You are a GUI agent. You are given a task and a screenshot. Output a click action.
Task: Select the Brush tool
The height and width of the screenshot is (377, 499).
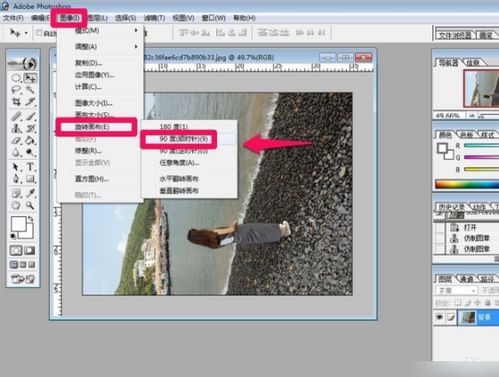[x=30, y=116]
